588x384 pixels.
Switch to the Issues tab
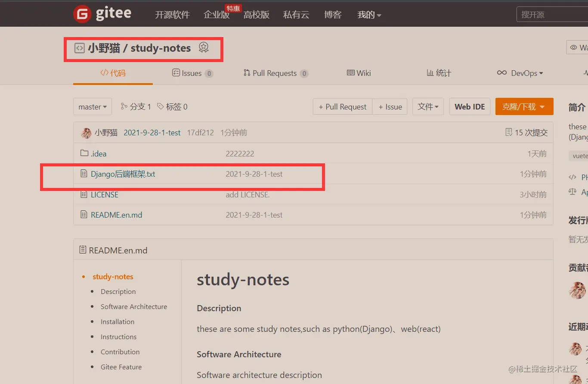[x=192, y=73]
